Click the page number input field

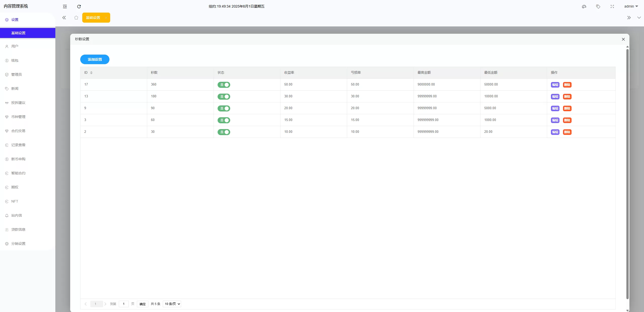pos(124,304)
